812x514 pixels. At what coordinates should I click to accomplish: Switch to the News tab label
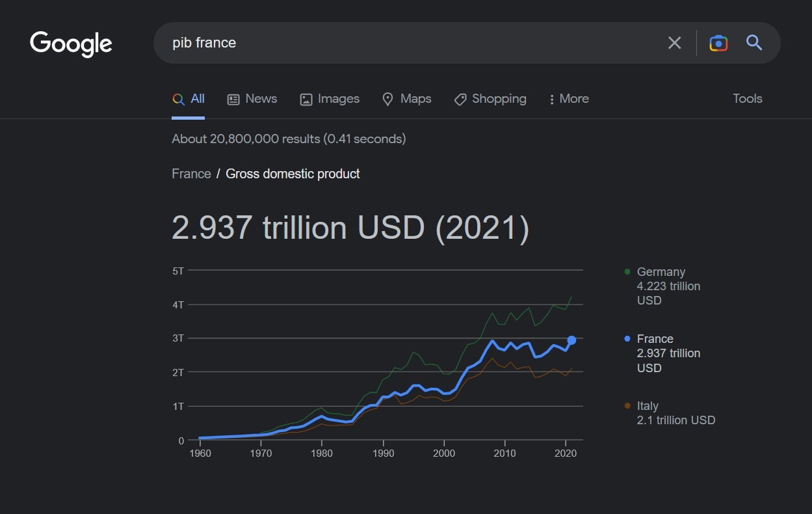pos(261,99)
